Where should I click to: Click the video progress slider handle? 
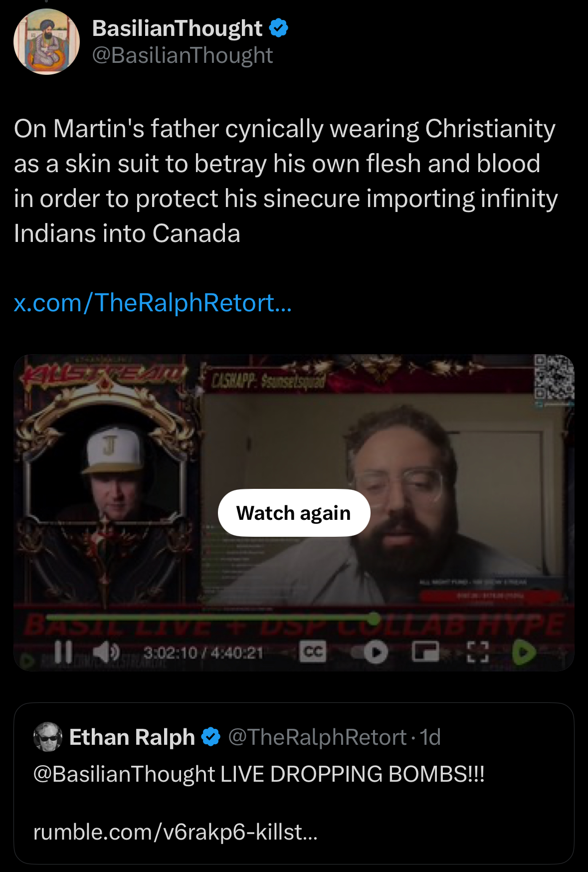[374, 619]
